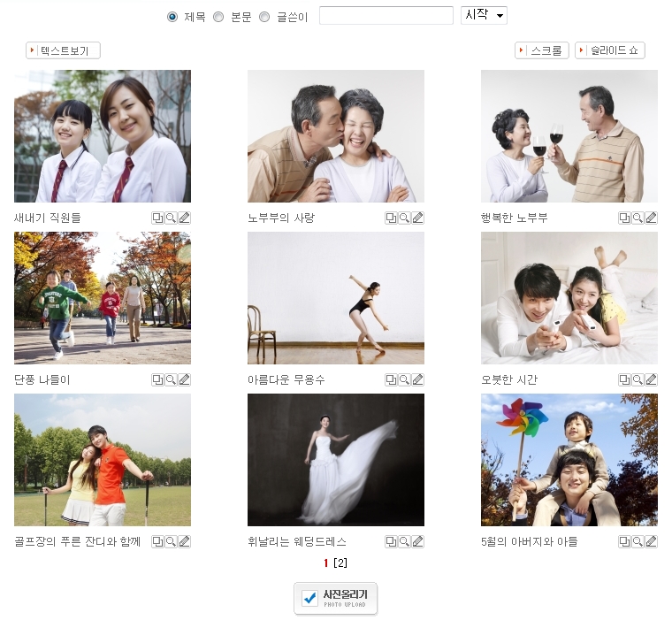The image size is (672, 620).
Task: Click the pencil edit icon for 노부부의 사랑
Action: tap(418, 218)
